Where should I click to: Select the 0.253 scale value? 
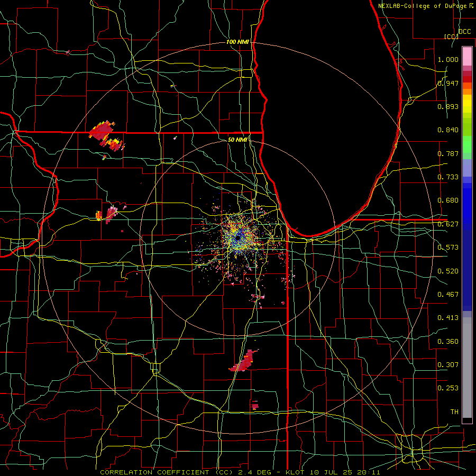(x=448, y=388)
